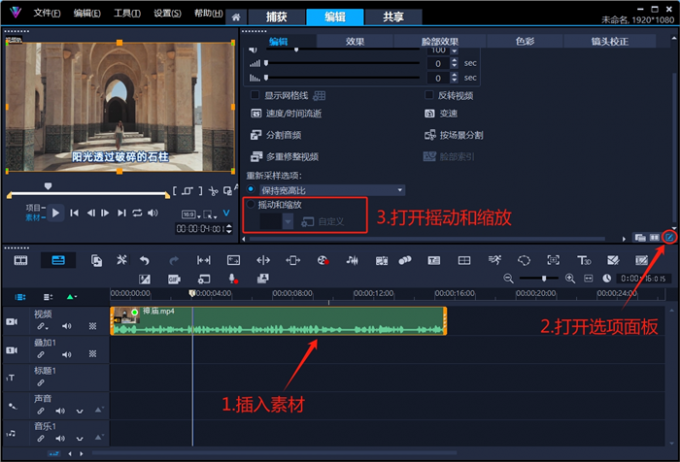Open the 工具 menu
Screen dimensions: 680x462
pos(127,13)
